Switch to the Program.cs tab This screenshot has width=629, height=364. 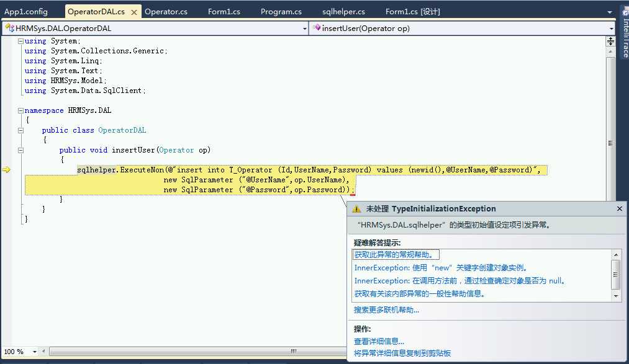tap(281, 12)
